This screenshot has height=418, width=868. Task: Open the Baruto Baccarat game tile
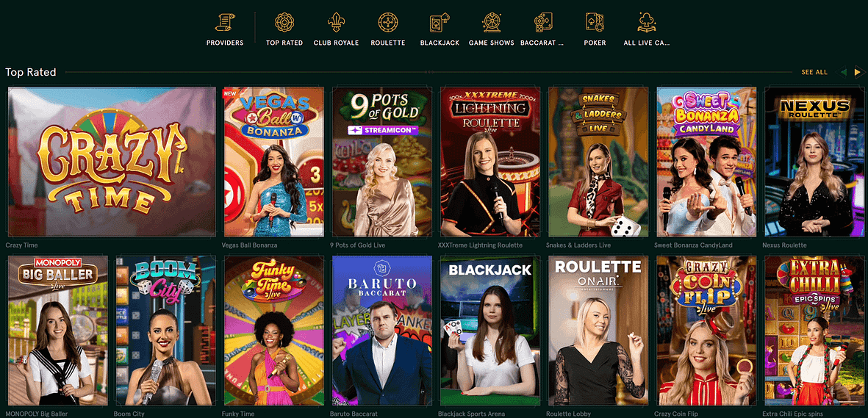point(382,331)
